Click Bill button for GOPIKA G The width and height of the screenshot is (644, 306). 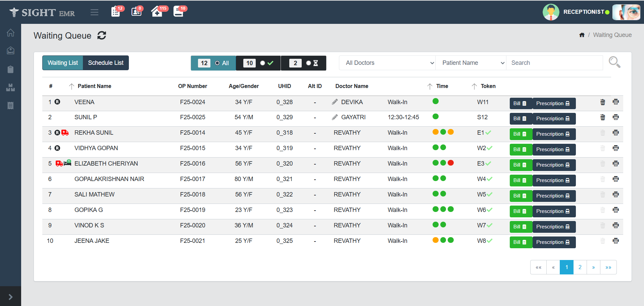click(x=520, y=211)
